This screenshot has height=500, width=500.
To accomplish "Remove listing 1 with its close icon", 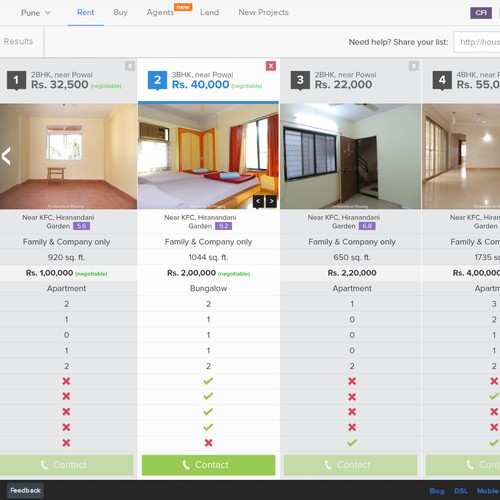I will (x=130, y=66).
